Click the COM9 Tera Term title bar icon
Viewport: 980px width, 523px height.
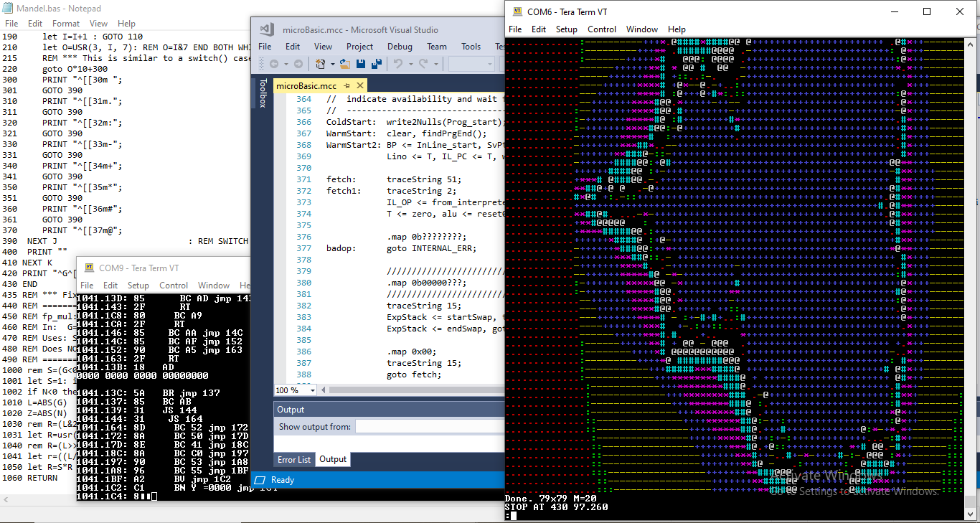tap(90, 268)
